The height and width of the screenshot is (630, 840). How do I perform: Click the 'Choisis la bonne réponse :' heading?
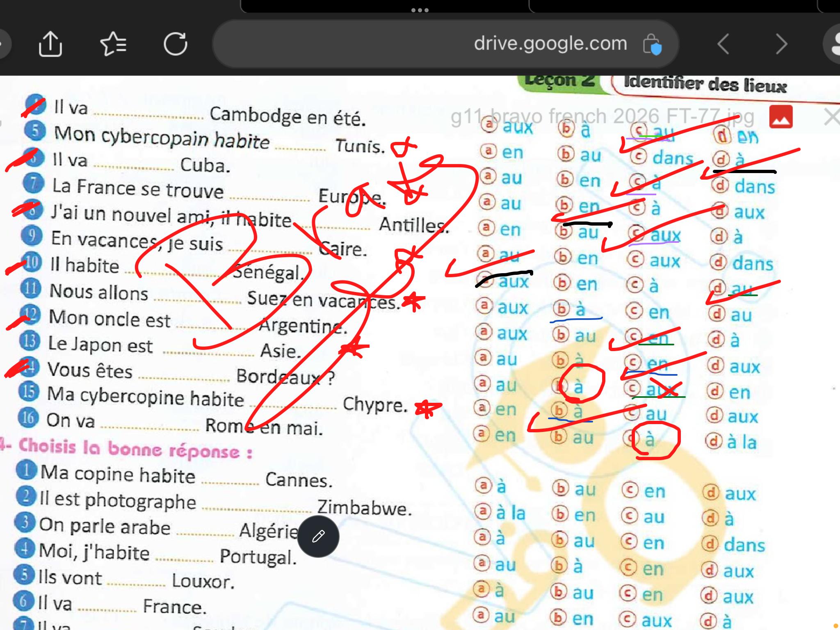(135, 449)
